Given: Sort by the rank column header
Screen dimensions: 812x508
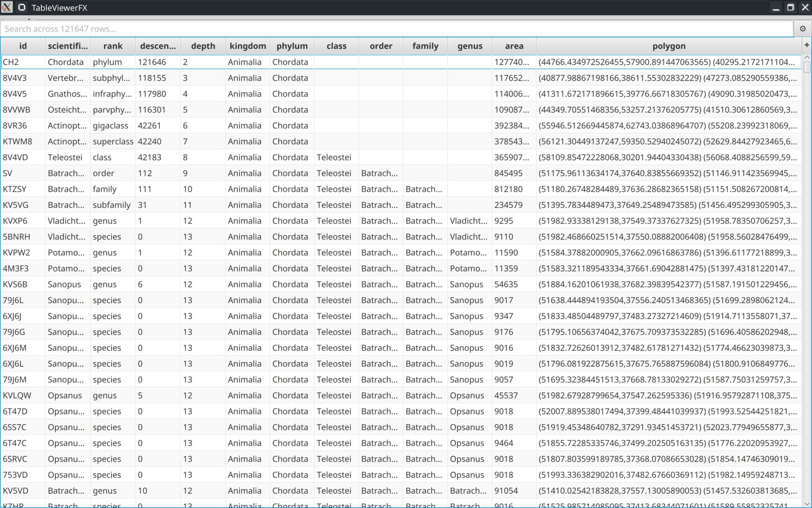Looking at the screenshot, I should [x=113, y=46].
